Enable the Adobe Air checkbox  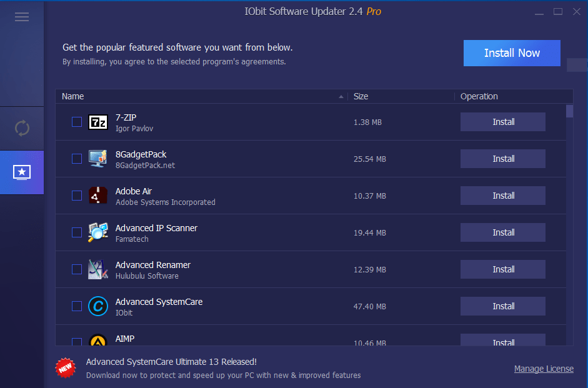77,196
